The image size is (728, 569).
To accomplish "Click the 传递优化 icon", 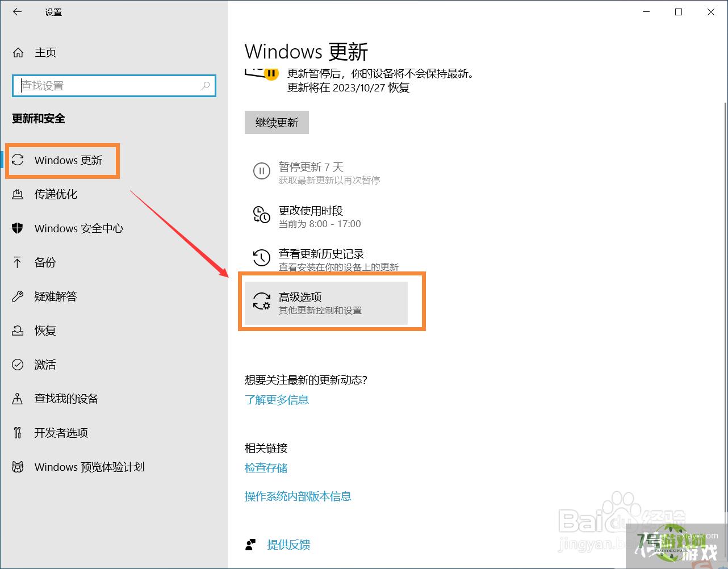I will (18, 194).
